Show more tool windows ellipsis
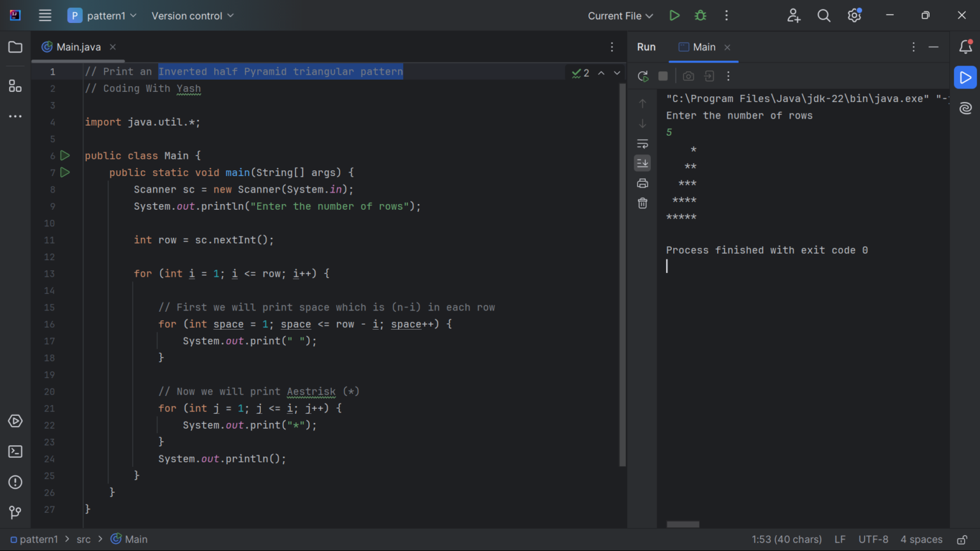The image size is (980, 551). point(15,116)
